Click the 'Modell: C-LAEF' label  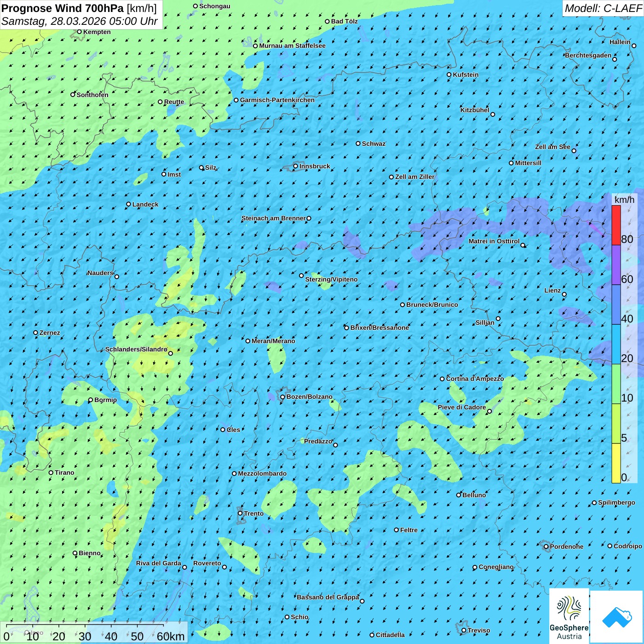click(x=603, y=8)
